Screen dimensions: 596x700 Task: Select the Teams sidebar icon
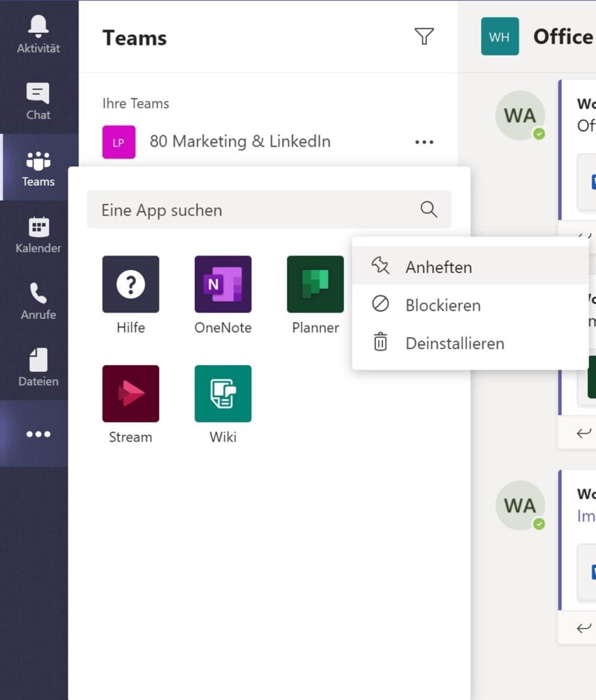(38, 168)
